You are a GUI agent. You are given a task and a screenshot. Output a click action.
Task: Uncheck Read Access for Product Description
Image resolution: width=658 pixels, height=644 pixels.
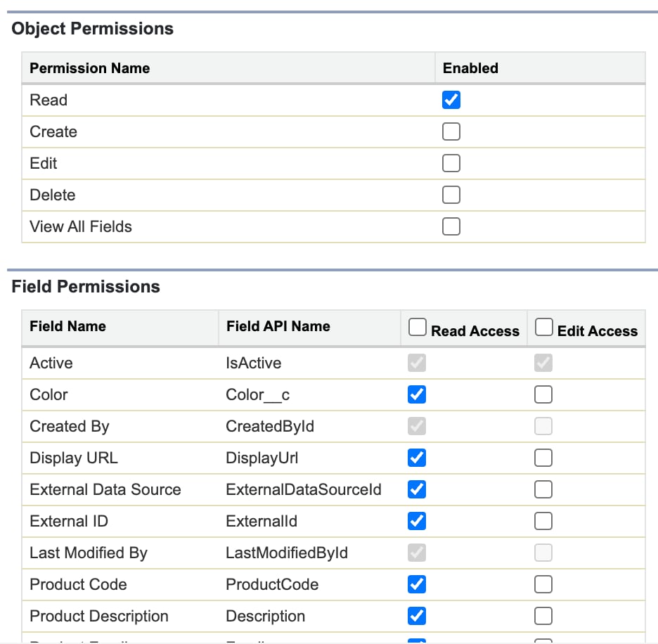(x=417, y=616)
